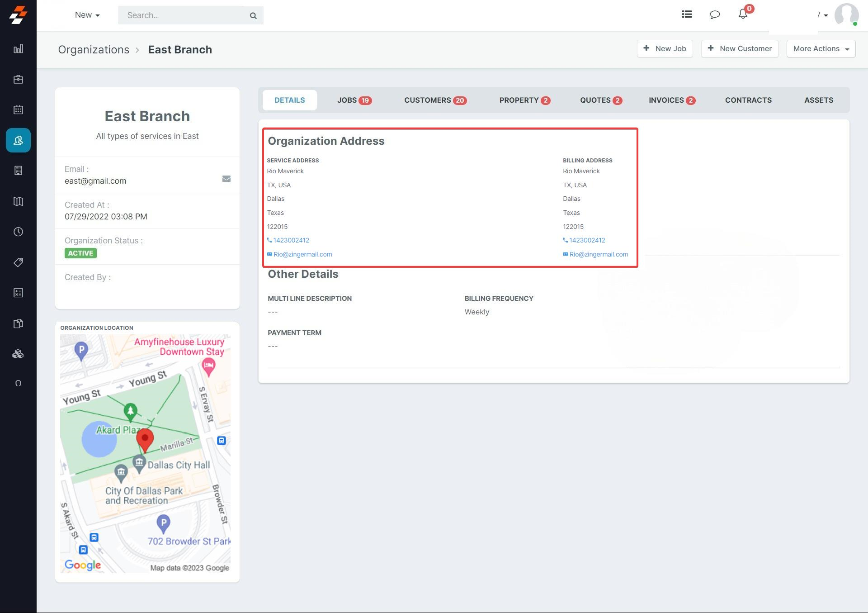This screenshot has height=613, width=868.
Task: Click the email envelope icon beside east@gmail.com
Action: [226, 179]
